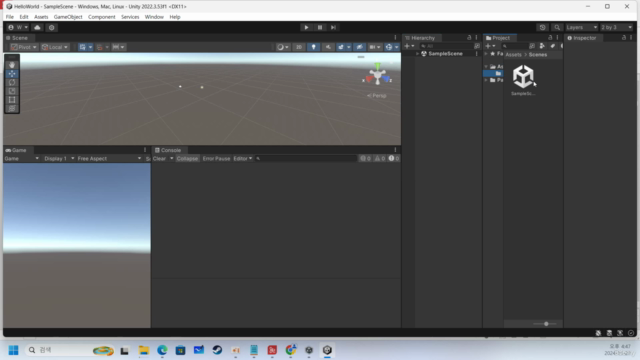Select the Rect tool
The image size is (640, 360).
coord(12,100)
